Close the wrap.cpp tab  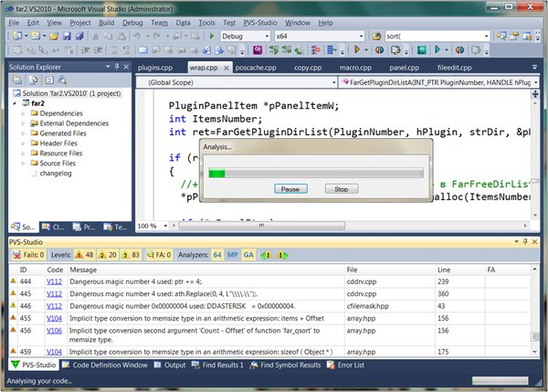(x=227, y=68)
